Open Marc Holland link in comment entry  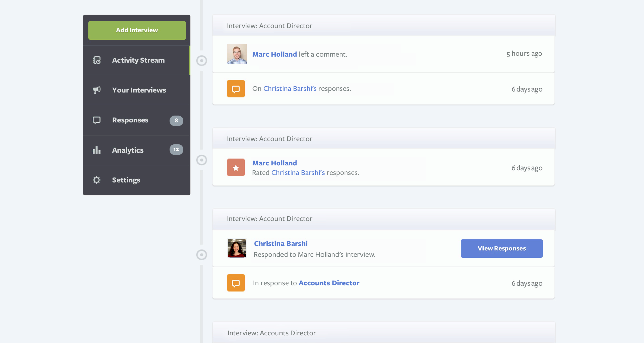[274, 54]
